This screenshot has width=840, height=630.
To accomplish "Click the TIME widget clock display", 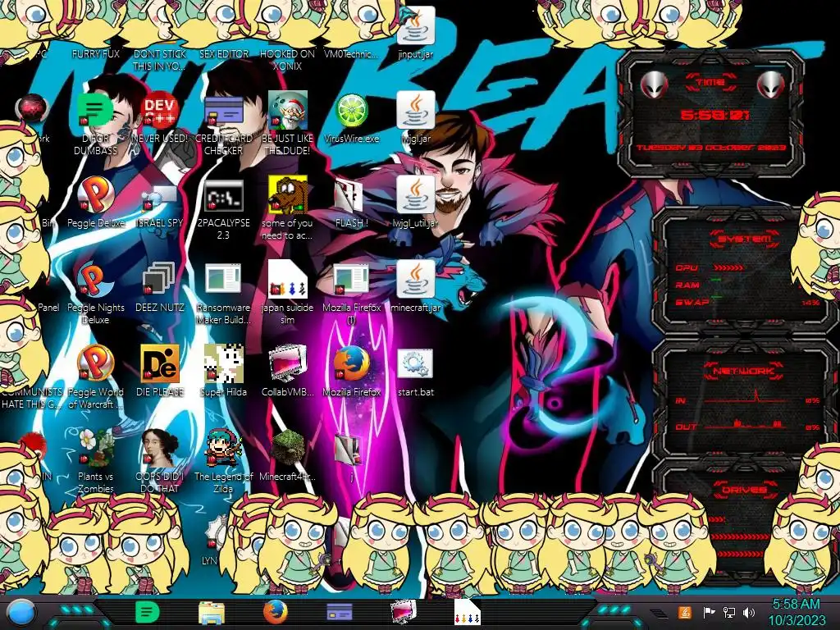I will [714, 115].
